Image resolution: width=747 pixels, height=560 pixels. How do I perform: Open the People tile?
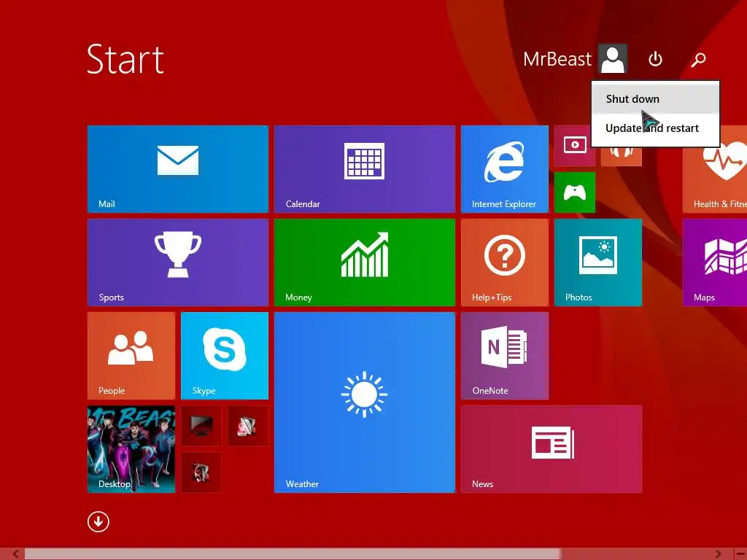pyautogui.click(x=131, y=356)
